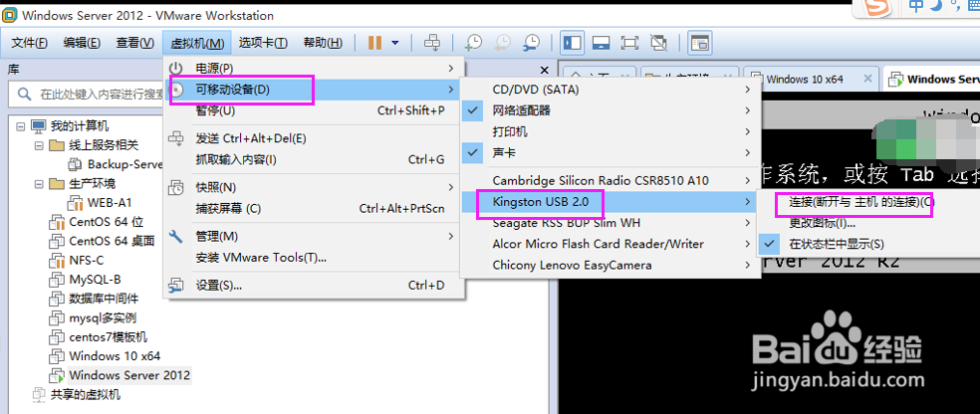Expand the 管理(M) submenu

coord(314,236)
